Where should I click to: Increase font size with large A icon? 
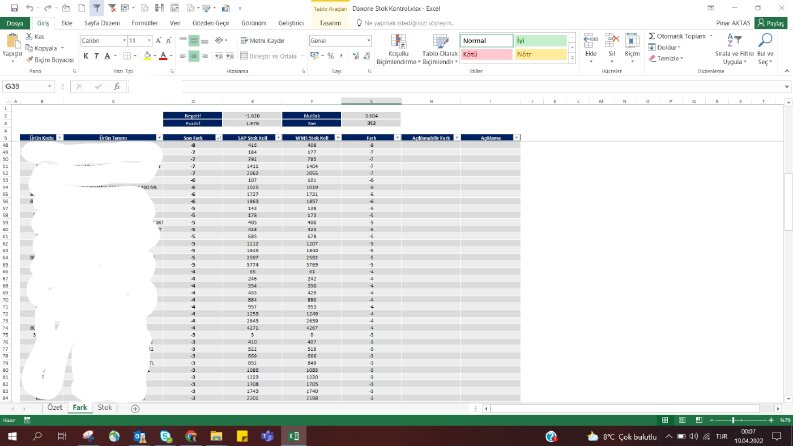tap(158, 40)
